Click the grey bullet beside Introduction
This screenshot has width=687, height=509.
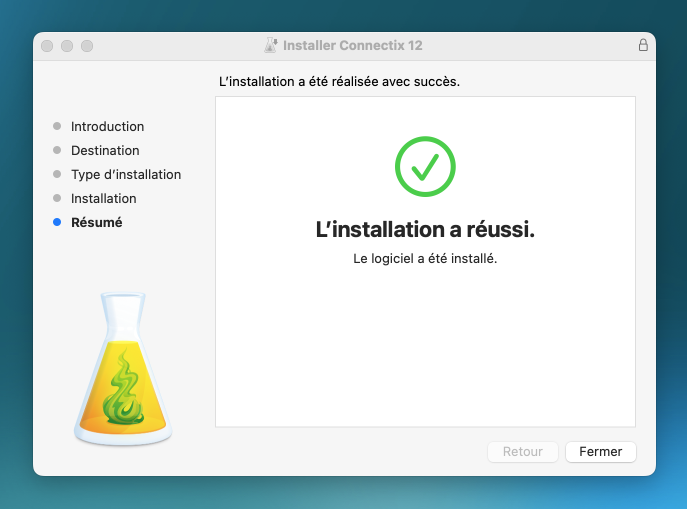click(x=57, y=127)
